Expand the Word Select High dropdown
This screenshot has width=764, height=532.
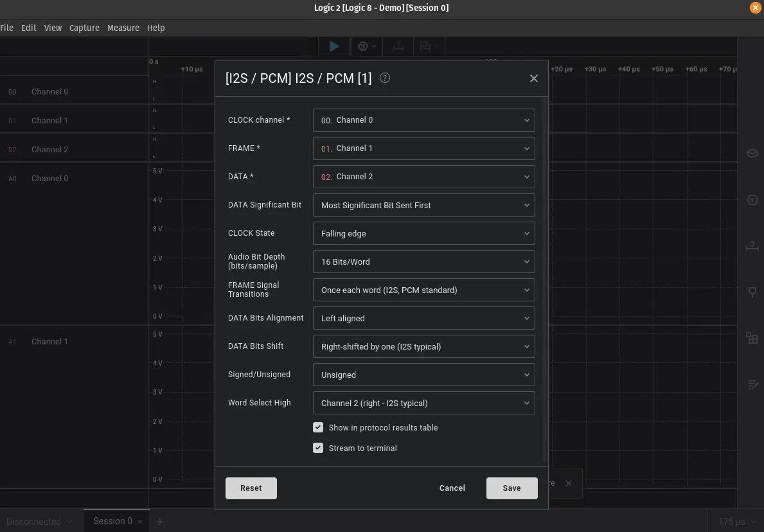point(423,403)
